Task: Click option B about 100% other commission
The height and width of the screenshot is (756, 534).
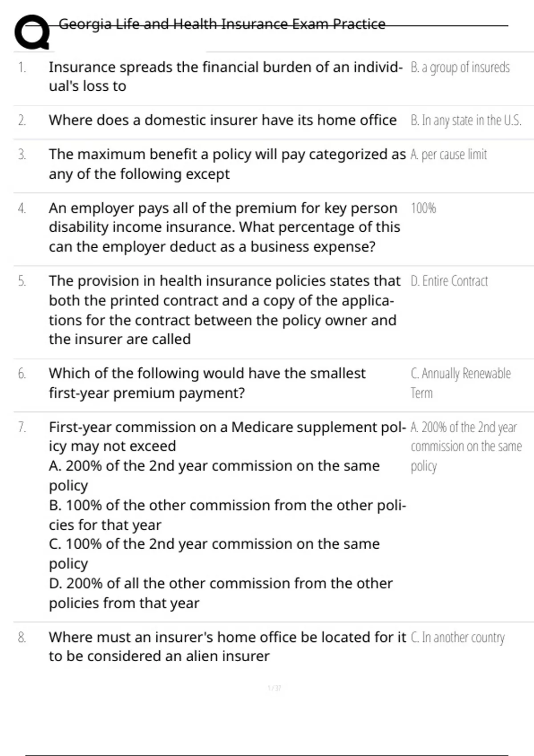Action: [x=227, y=515]
